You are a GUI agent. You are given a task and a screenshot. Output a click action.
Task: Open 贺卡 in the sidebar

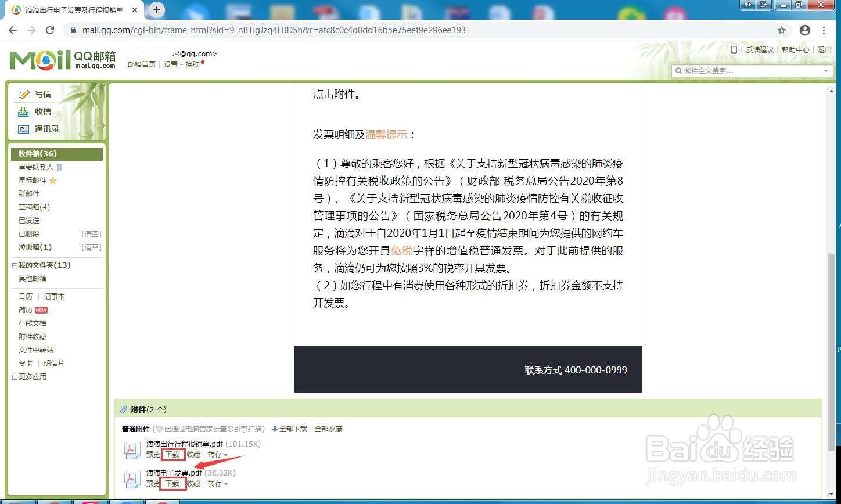click(x=26, y=363)
